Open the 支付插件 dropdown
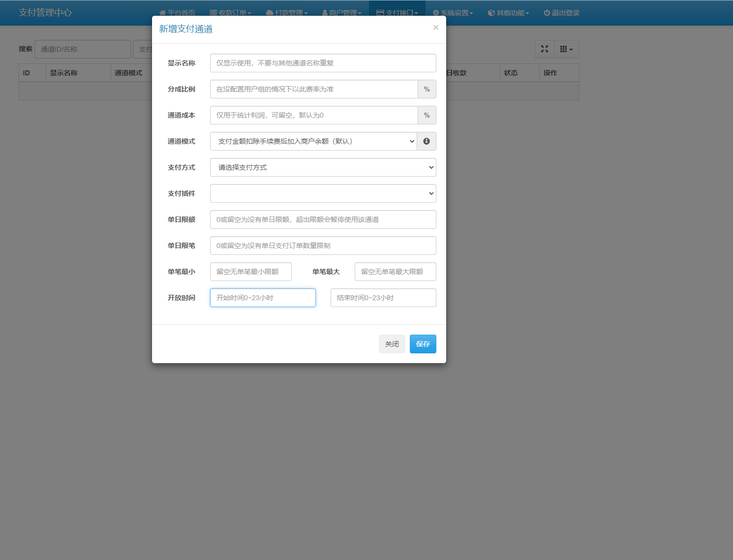The image size is (733, 560). [x=323, y=193]
